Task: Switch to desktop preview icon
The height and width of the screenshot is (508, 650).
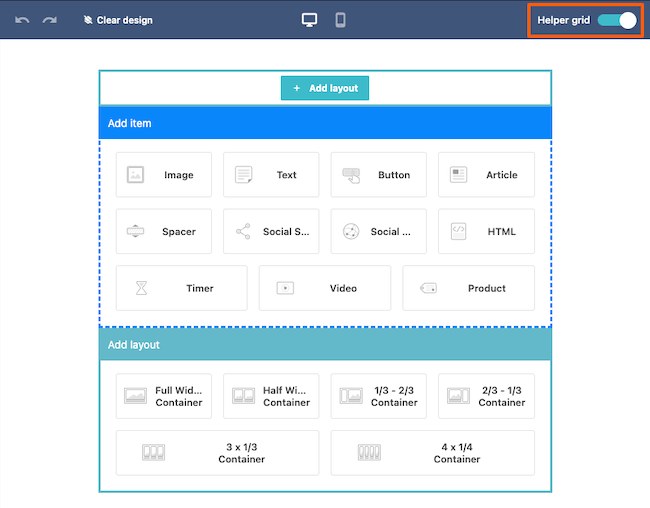Action: 310,20
